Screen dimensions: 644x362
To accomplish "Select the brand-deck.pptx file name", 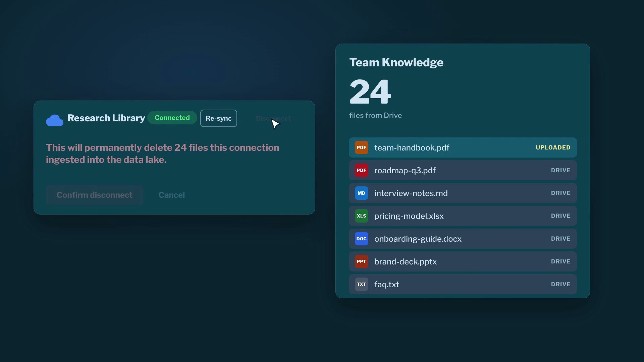I will [406, 261].
